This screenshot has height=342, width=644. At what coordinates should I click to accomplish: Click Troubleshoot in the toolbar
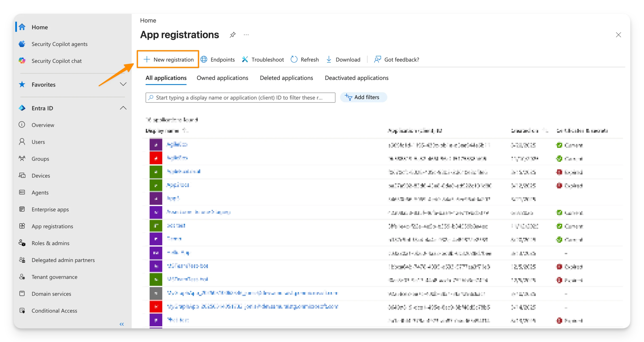pos(263,59)
